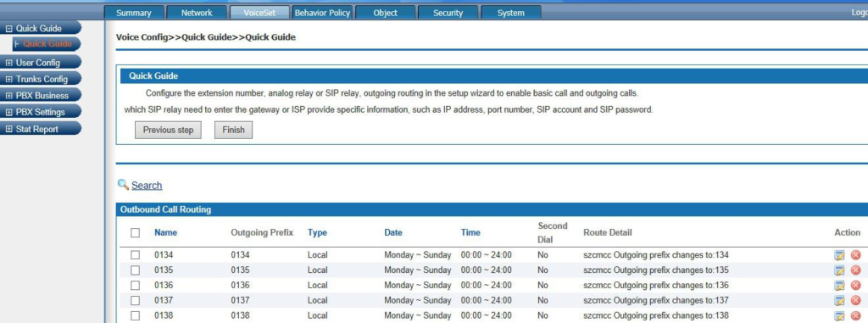The height and width of the screenshot is (323, 868).
Task: Check the box for route 0138
Action: coord(135,316)
